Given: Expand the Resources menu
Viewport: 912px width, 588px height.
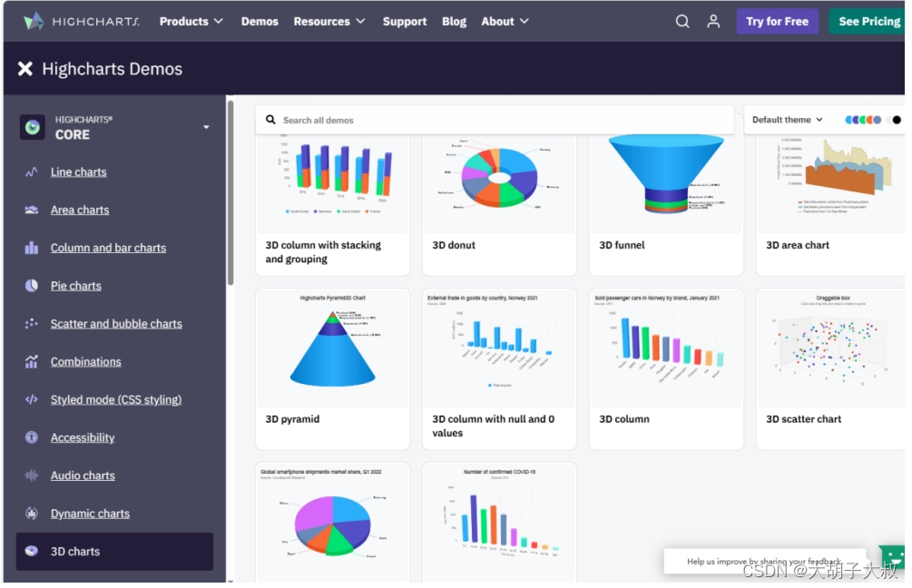Looking at the screenshot, I should (x=329, y=22).
